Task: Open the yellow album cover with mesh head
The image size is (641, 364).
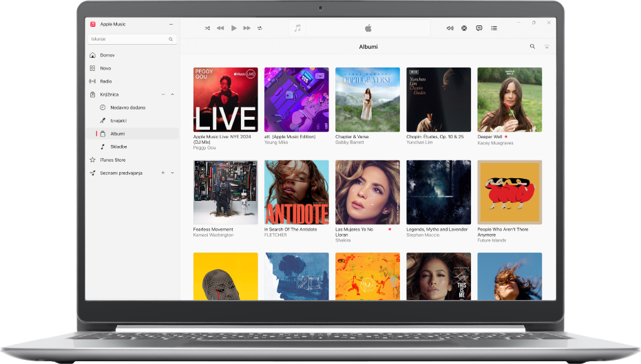Action: (226, 276)
